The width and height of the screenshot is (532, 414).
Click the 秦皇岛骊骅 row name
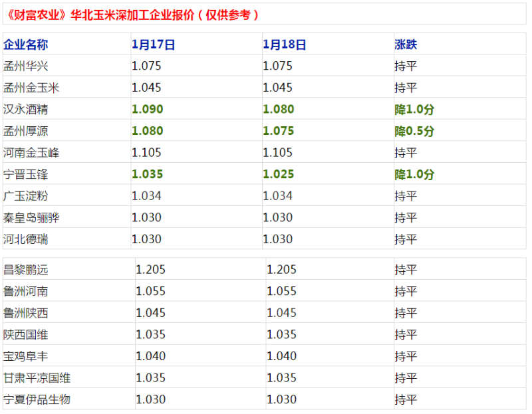[31, 217]
